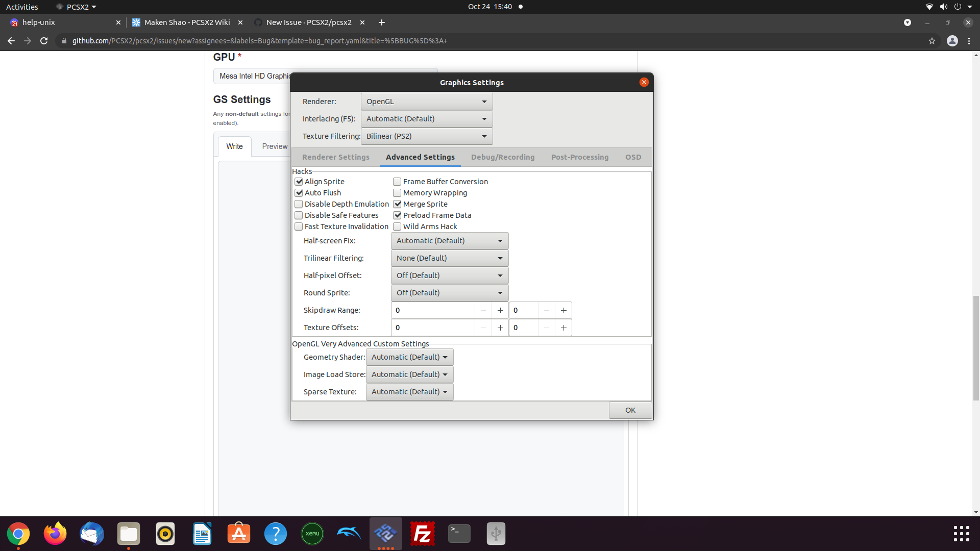Enable the Wild Arms Hack checkbox

(397, 227)
